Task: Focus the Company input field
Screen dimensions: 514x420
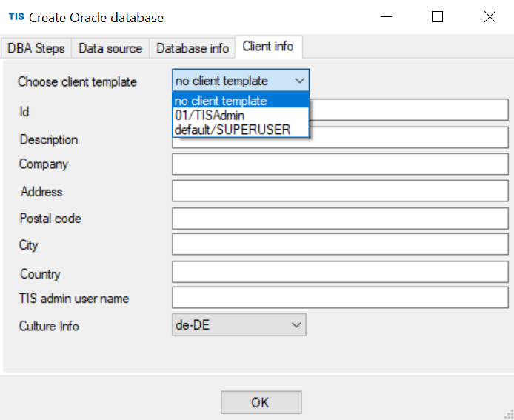Action: [340, 164]
